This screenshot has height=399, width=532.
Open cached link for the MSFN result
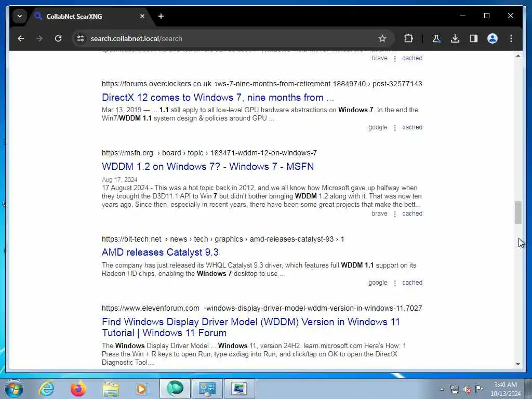[412, 214]
